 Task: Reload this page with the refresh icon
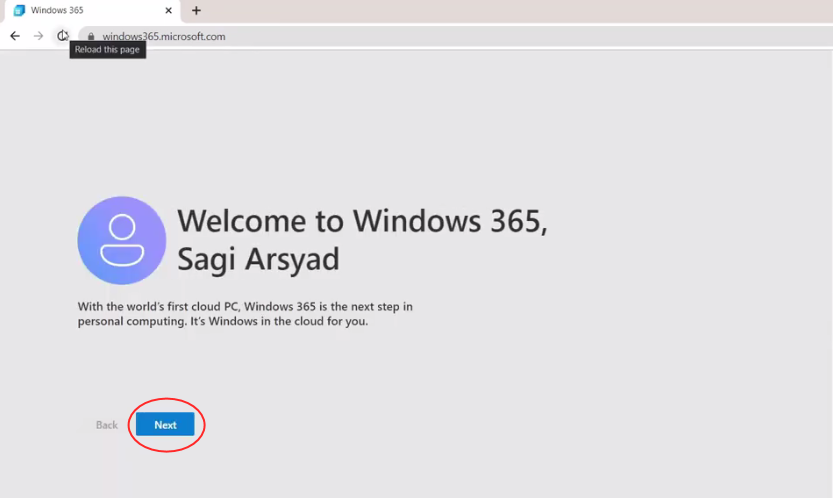62,36
